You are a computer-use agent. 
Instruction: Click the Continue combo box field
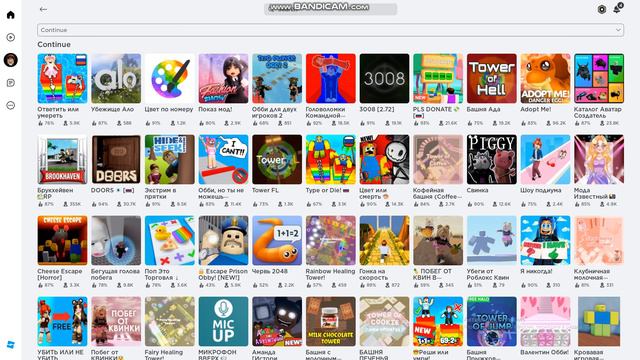pyautogui.click(x=330, y=30)
